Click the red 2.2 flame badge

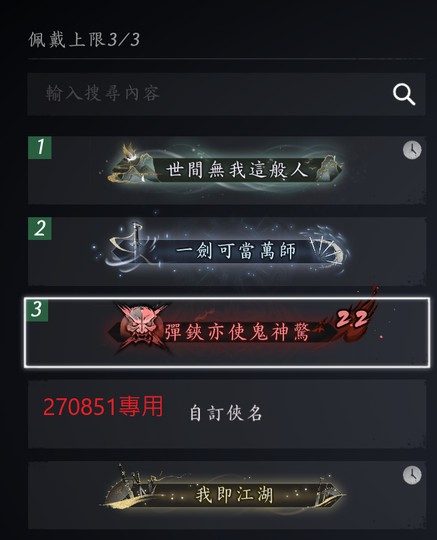[351, 319]
